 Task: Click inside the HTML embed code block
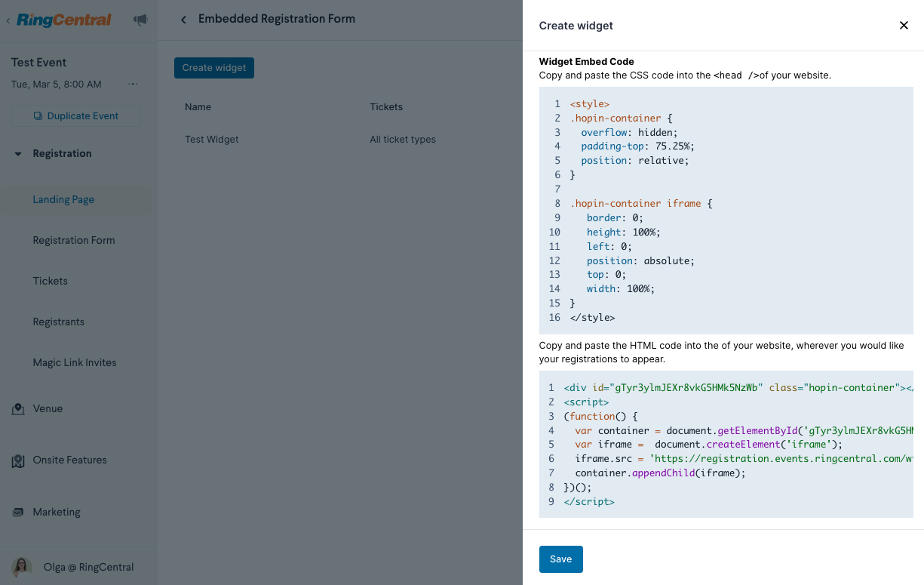pos(726,444)
